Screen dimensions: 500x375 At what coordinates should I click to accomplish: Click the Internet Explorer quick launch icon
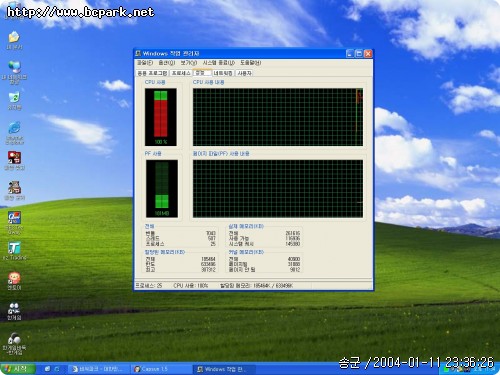tap(57, 369)
